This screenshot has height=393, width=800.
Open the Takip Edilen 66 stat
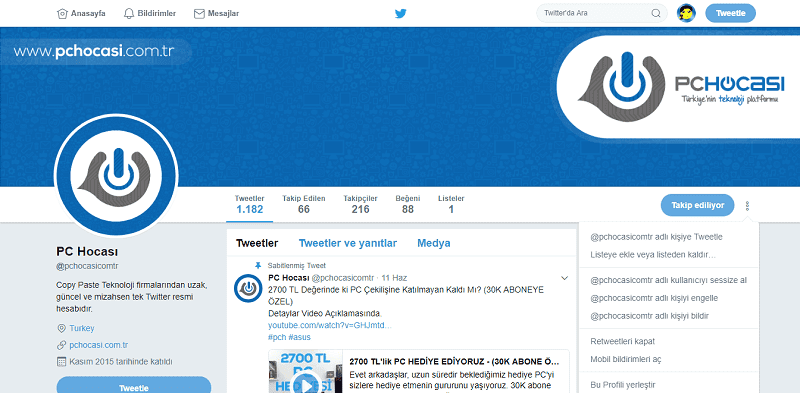coord(304,204)
